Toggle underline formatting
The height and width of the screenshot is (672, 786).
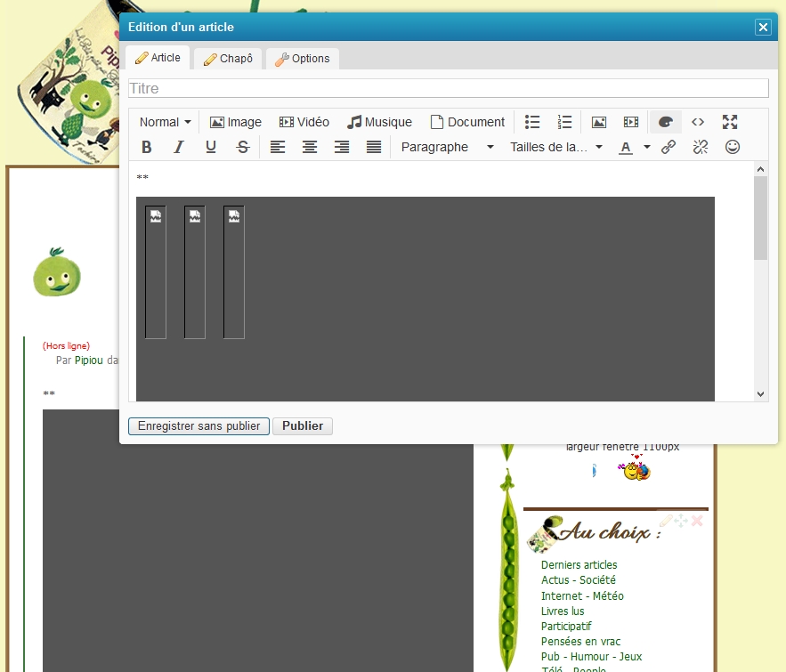(211, 148)
